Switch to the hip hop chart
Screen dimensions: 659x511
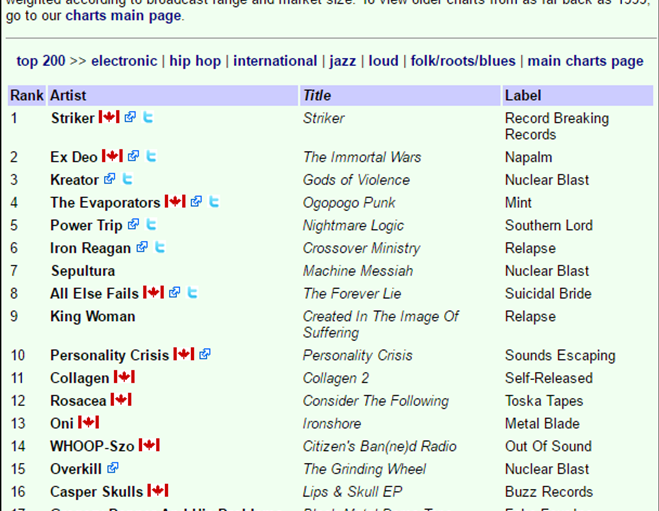click(195, 61)
